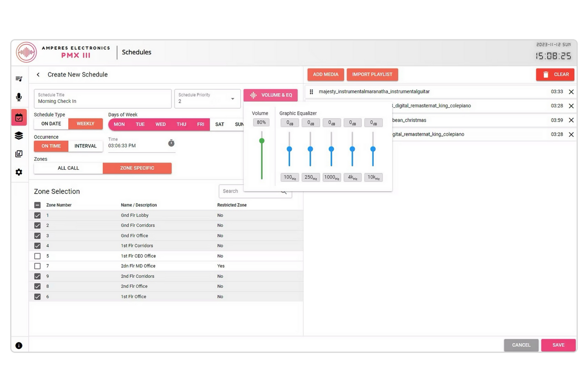Uncheck zone 4 1st Flr Corridors
This screenshot has width=588, height=392.
click(37, 246)
